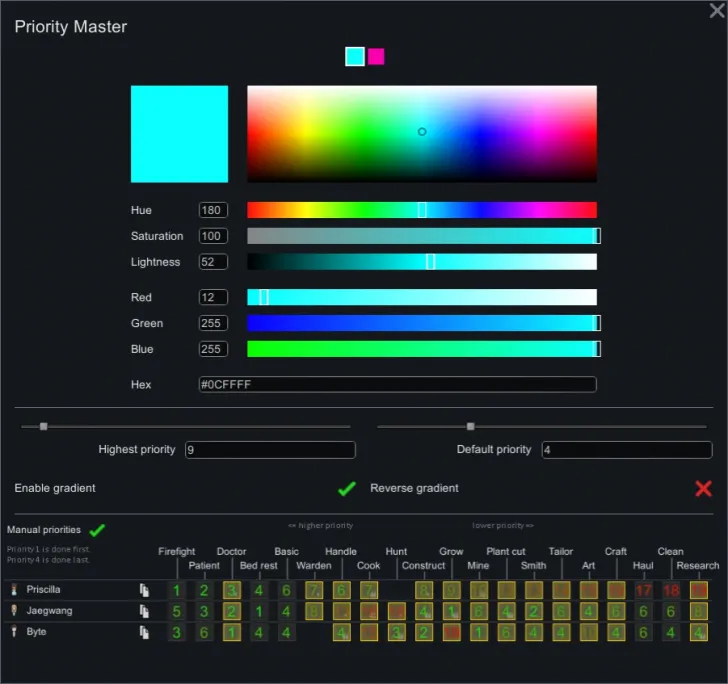Click the copy priorities icon for Jaegwang
Image resolution: width=728 pixels, height=684 pixels.
coord(144,611)
